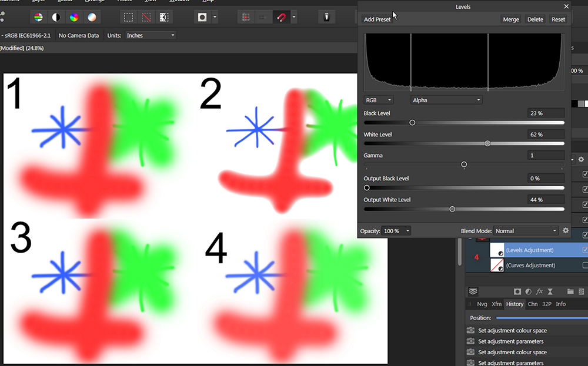Switch to the Xfm tab
588x366 pixels.
[496, 304]
